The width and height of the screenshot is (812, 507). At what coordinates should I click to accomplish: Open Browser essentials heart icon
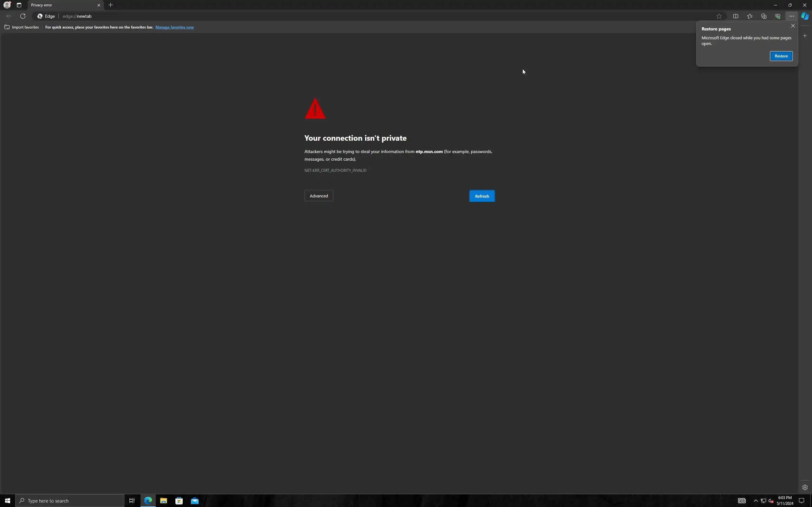(777, 16)
